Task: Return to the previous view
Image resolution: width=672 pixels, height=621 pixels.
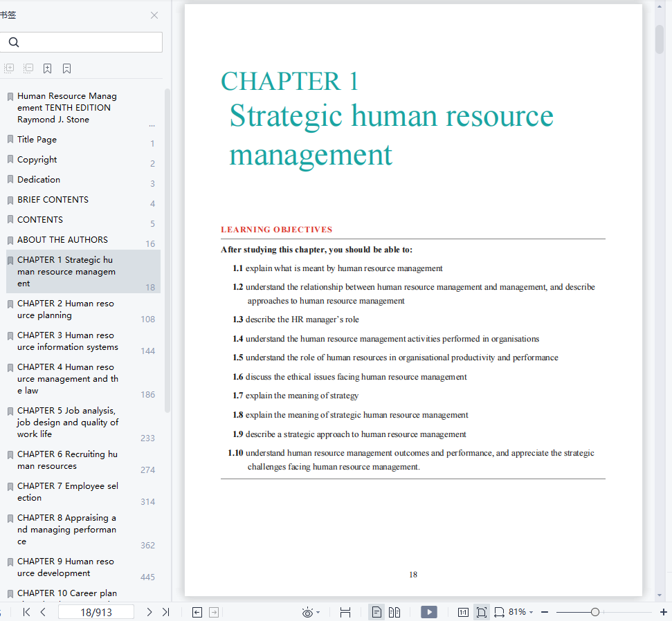Action: pos(197,613)
